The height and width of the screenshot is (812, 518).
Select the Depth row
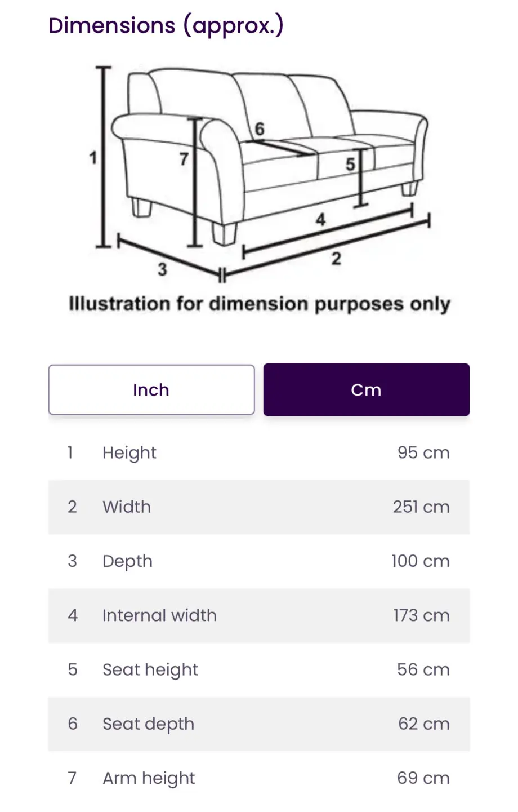coord(259,561)
